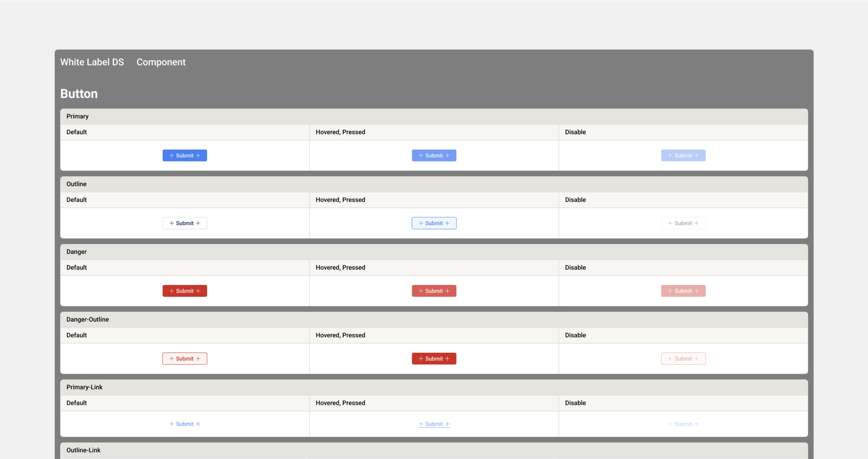Click the left plus icon in Outline Default button

pyautogui.click(x=172, y=223)
